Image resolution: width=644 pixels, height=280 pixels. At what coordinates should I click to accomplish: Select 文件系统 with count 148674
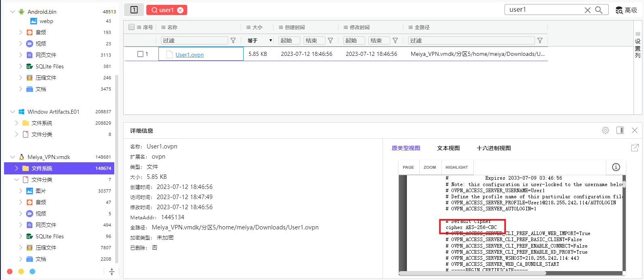[59, 168]
